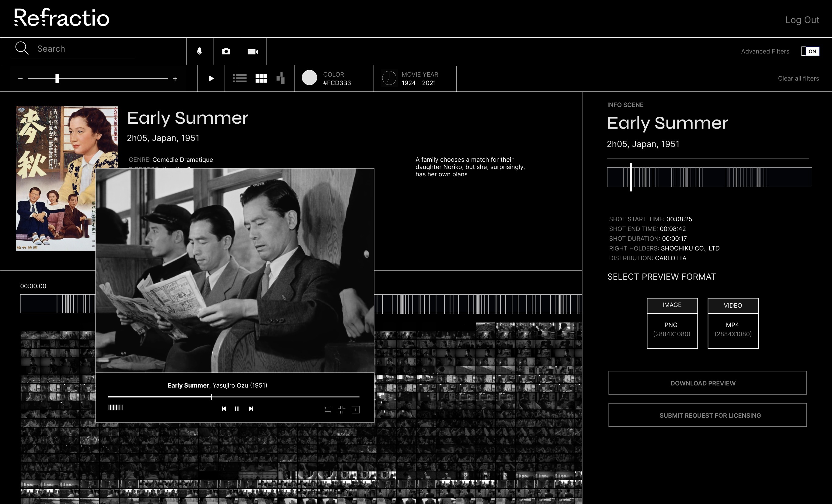This screenshot has width=832, height=504.
Task: Select VIDEO MP4 preview format
Action: (733, 323)
